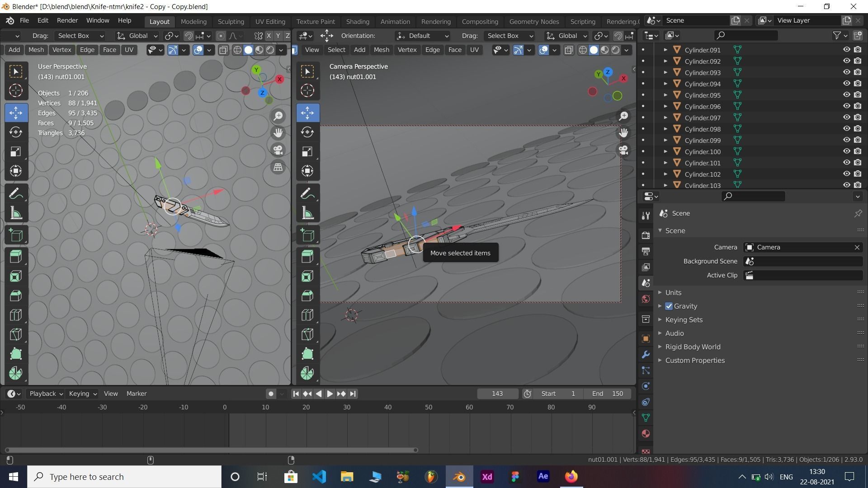868x488 pixels.
Task: Select the Annotate tool in left viewport
Action: (x=16, y=194)
